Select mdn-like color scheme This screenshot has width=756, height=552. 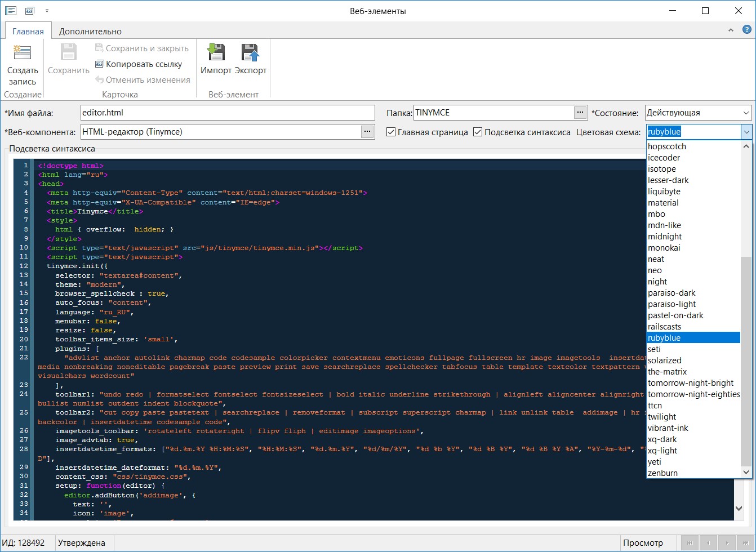693,225
